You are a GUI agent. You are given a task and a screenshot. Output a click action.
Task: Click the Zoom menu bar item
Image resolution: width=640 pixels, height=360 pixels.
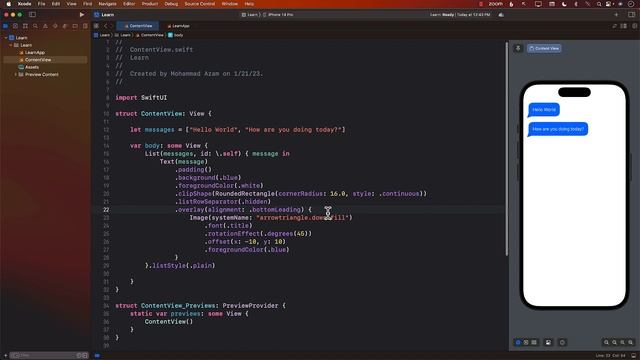[x=496, y=4]
